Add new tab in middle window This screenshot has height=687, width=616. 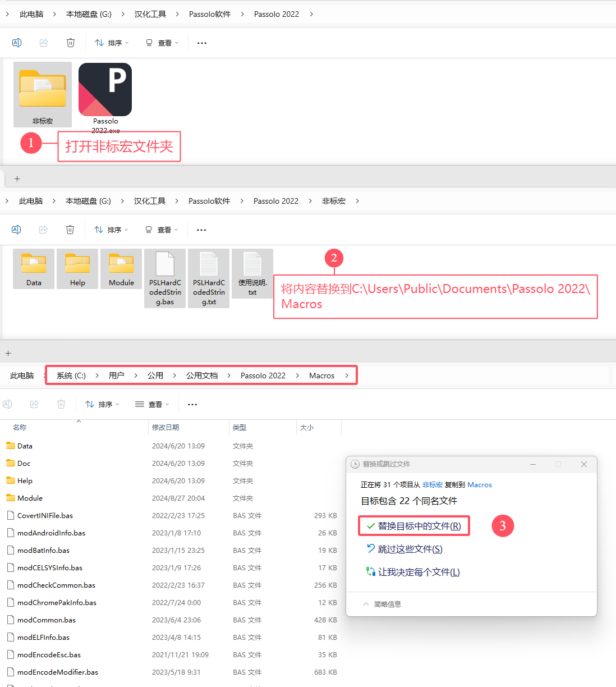point(17,178)
